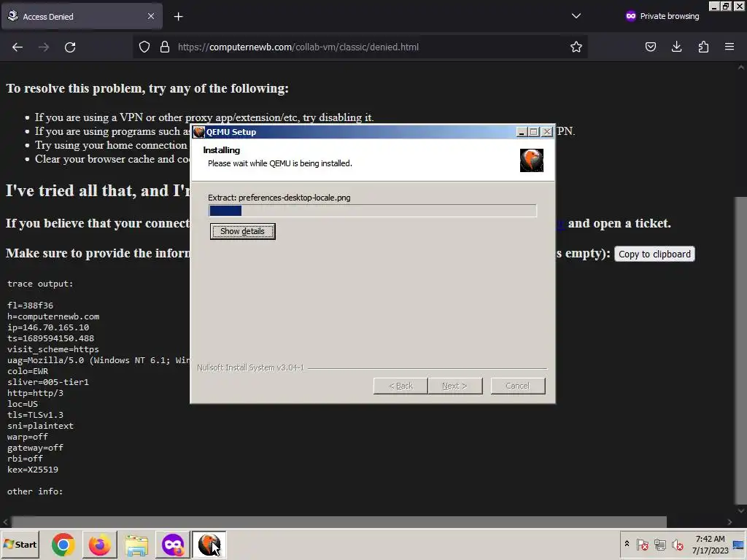Expand the list all tabs chevron
This screenshot has width=747, height=560.
(576, 16)
